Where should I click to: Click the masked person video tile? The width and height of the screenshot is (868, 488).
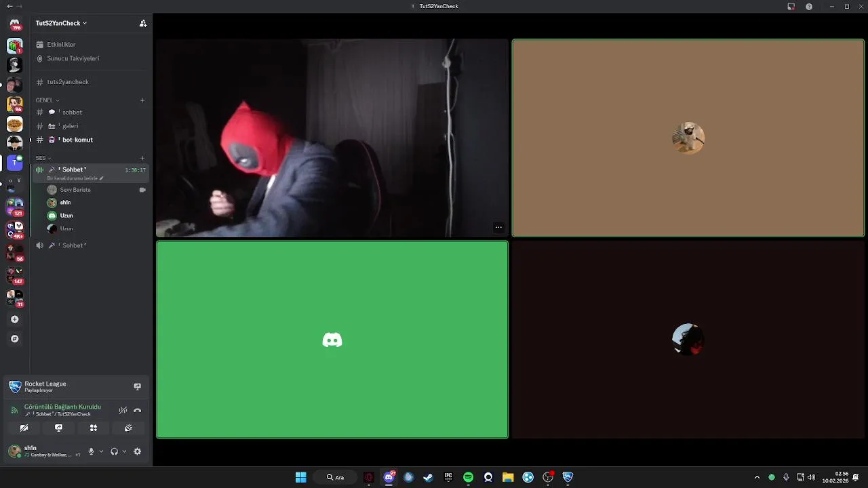(x=332, y=138)
